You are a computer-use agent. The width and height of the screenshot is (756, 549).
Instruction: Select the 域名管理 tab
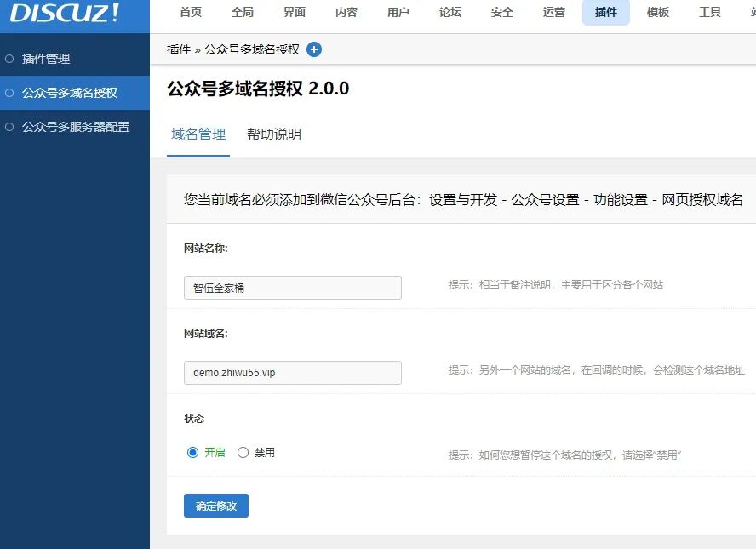click(x=197, y=134)
